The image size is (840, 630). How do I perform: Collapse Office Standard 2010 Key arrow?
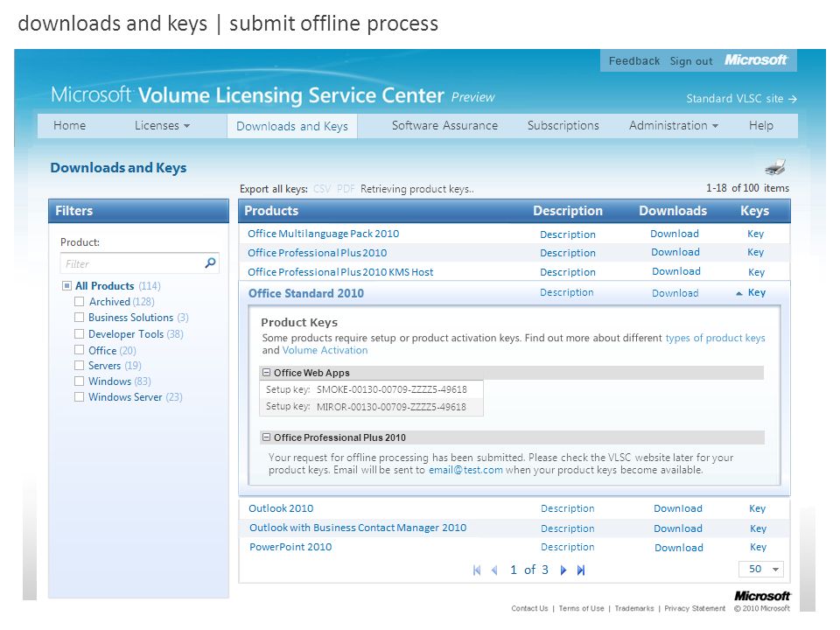click(x=738, y=293)
